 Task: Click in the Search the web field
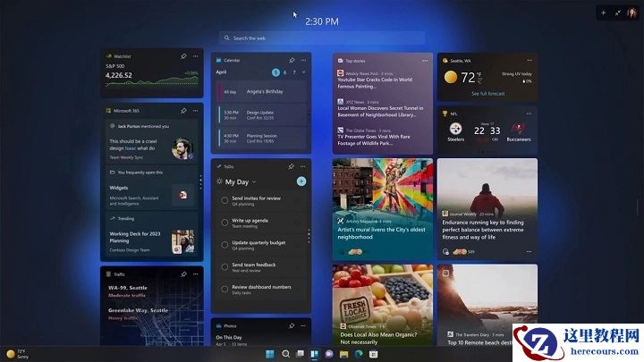click(322, 38)
